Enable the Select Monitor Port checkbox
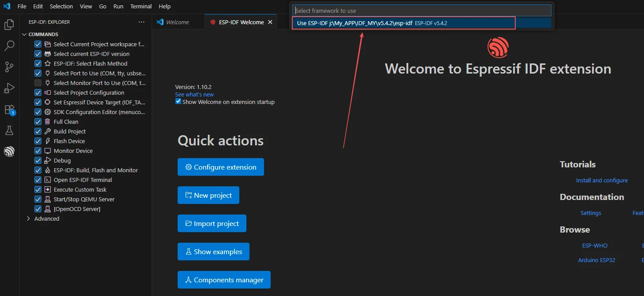 tap(38, 83)
